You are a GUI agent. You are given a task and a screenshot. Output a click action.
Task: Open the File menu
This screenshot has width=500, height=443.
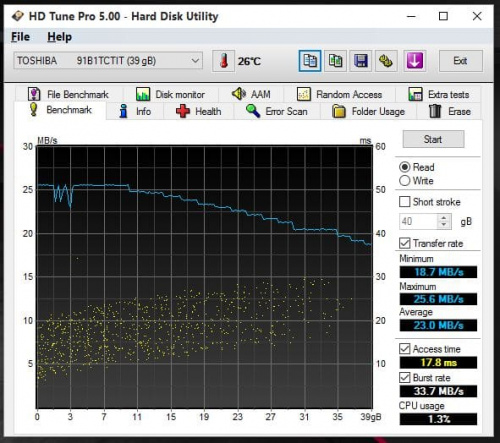[20, 37]
